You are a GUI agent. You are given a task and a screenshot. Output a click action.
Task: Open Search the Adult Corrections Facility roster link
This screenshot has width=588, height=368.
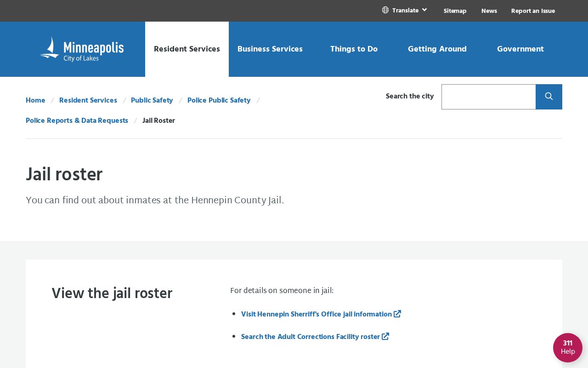311,337
